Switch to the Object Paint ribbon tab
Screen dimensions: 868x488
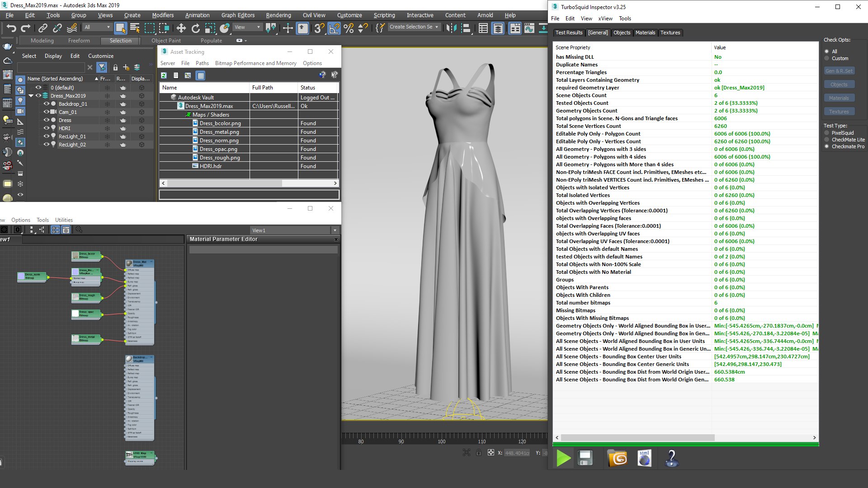[166, 41]
